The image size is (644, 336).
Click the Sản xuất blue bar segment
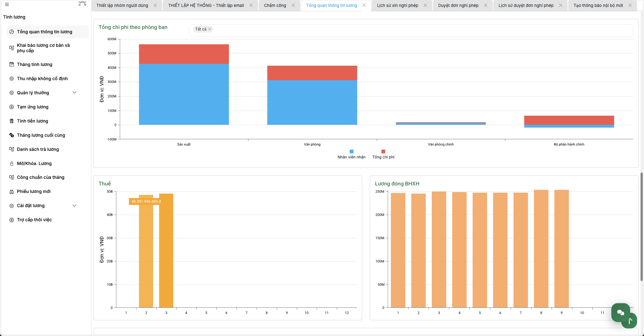(184, 94)
